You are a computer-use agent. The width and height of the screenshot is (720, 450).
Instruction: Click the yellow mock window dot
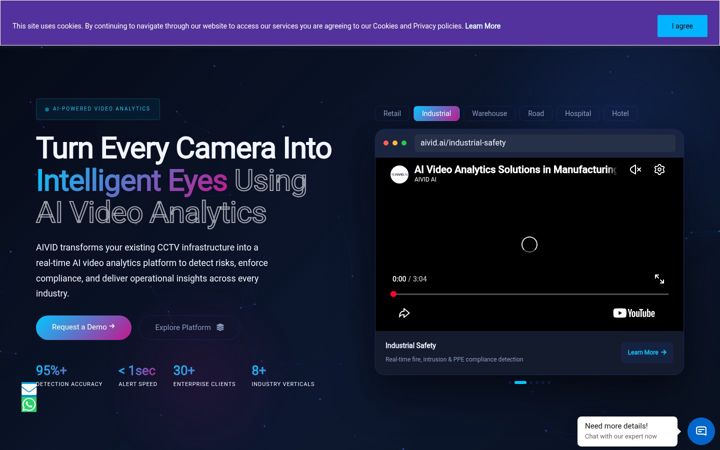[x=395, y=143]
